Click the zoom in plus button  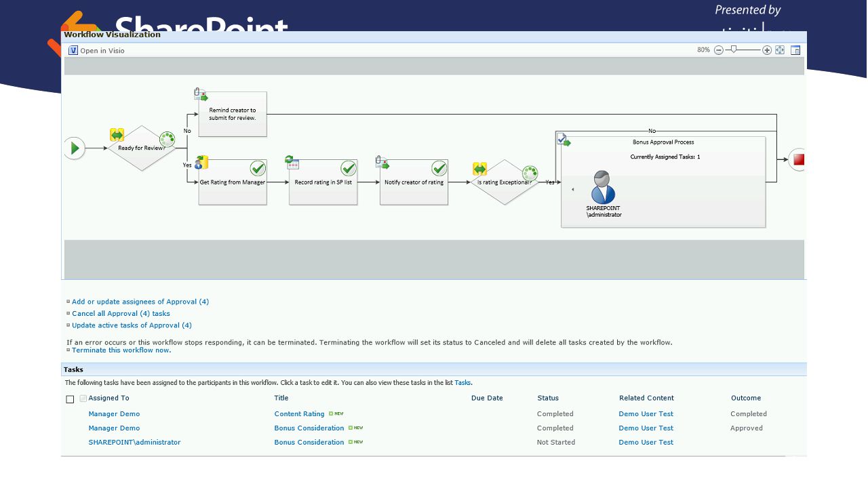tap(767, 50)
